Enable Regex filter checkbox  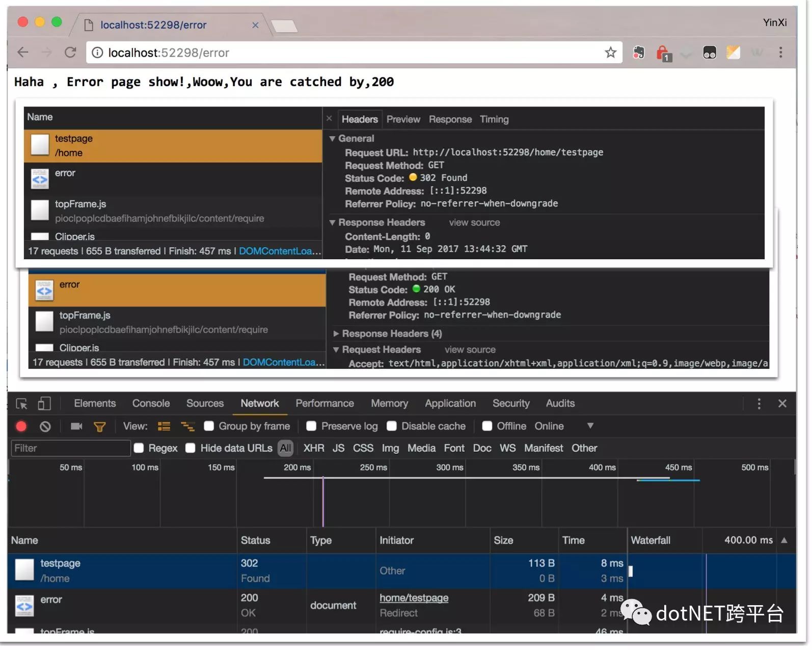[x=139, y=448]
